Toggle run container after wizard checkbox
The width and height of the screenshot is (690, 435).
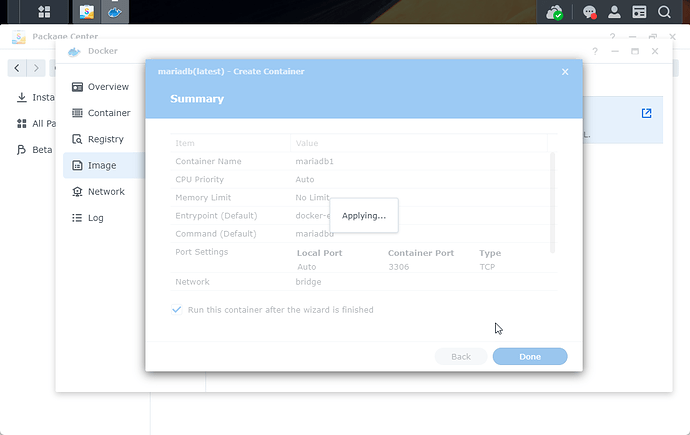pos(176,310)
